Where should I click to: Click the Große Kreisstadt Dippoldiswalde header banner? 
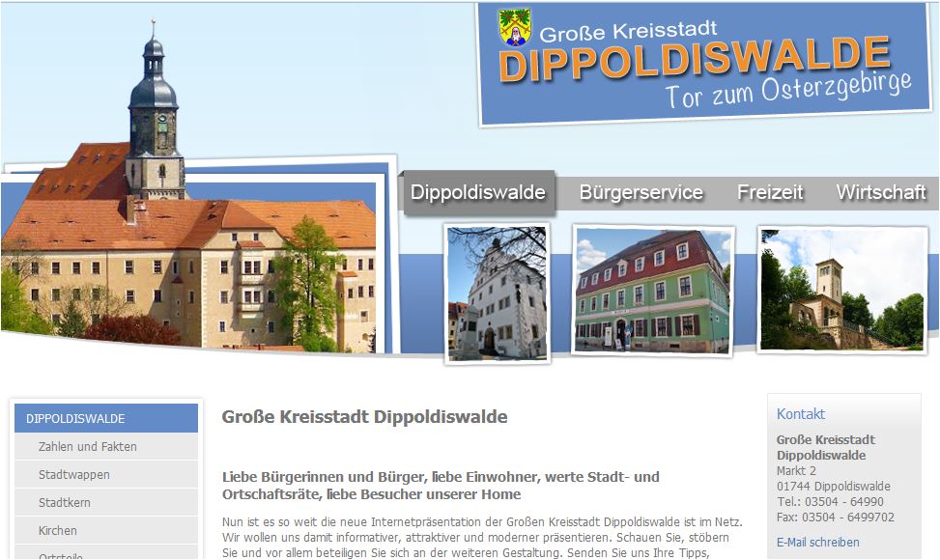[704, 64]
